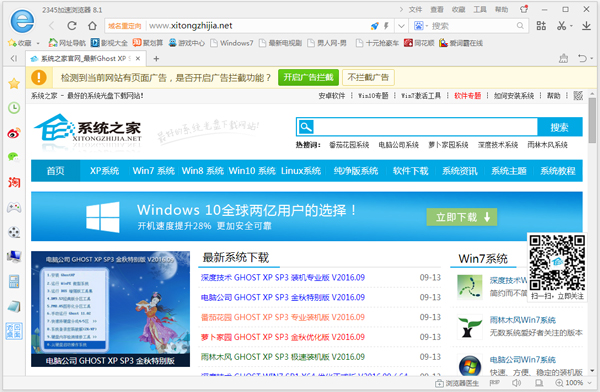
Task: Click the 如何安装系统 top link
Action: coord(514,96)
